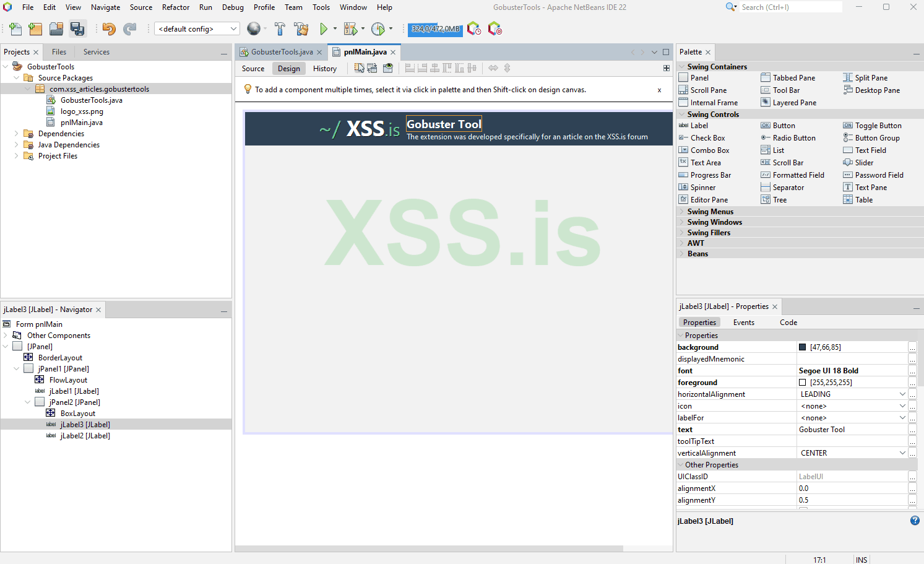Open the Refactor menu
This screenshot has width=924, height=564.
coord(176,7)
